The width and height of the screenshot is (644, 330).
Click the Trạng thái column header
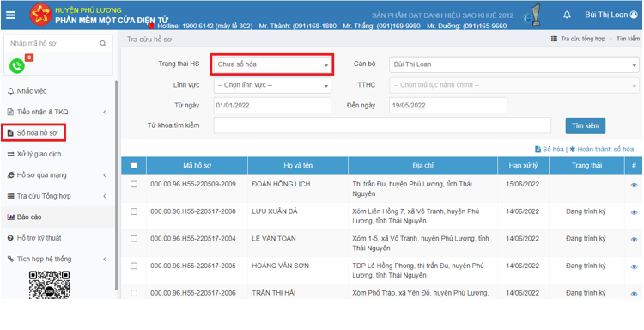[586, 166]
